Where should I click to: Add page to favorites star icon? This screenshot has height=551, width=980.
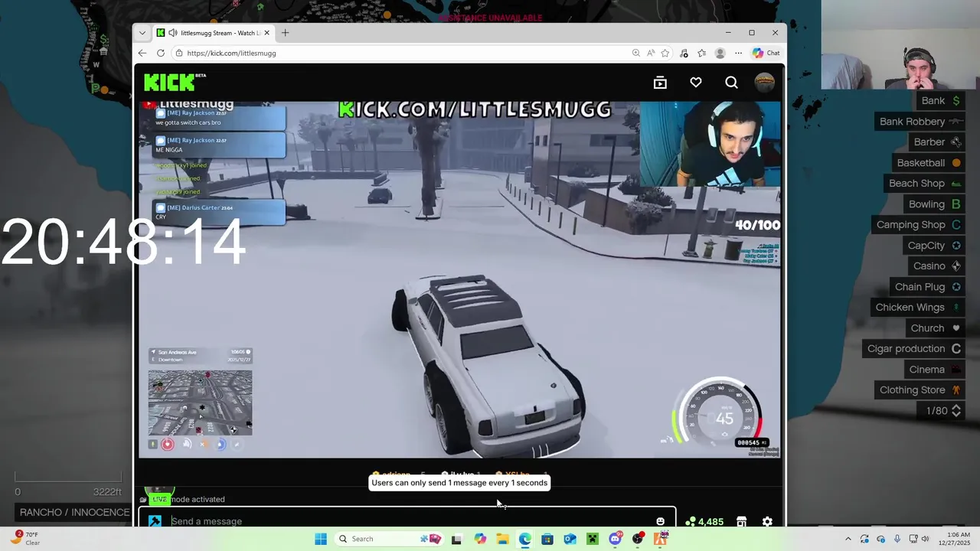tap(665, 53)
